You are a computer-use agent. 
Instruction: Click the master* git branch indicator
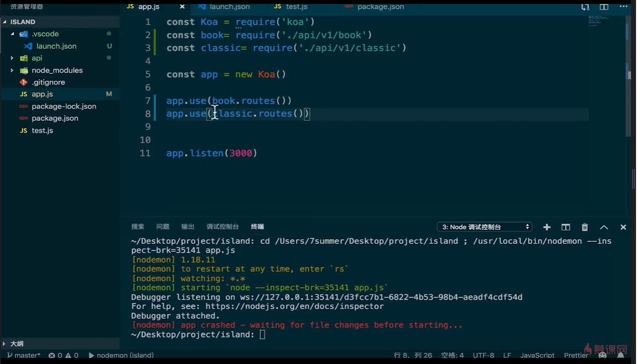pyautogui.click(x=23, y=356)
